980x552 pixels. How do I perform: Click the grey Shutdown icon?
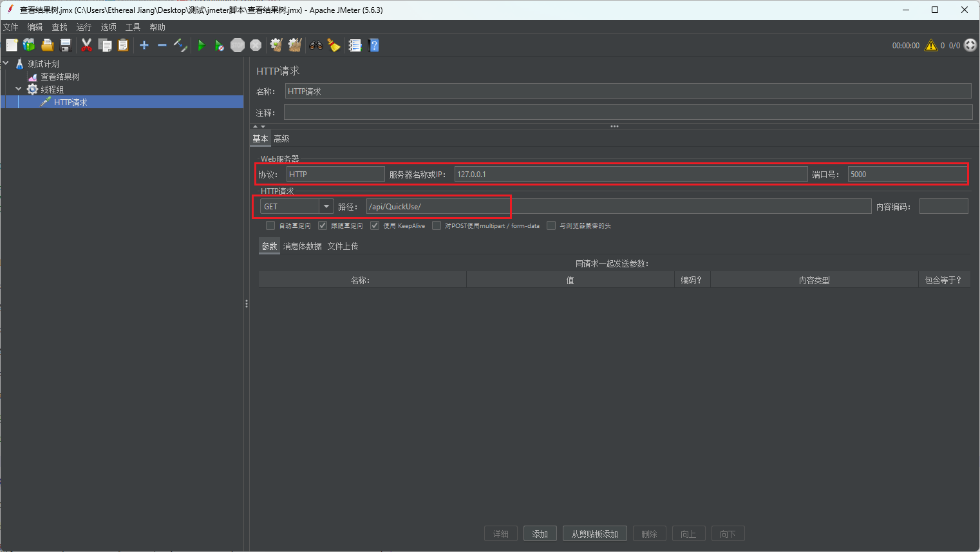[256, 45]
